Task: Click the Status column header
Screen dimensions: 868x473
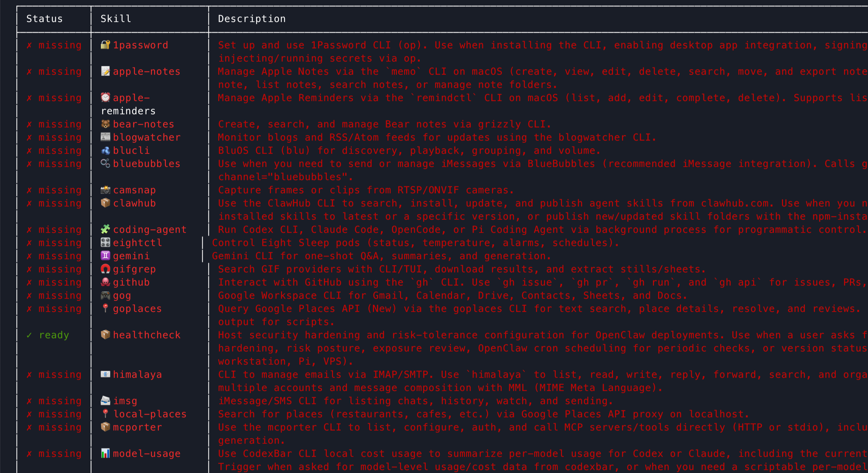Action: (x=44, y=19)
